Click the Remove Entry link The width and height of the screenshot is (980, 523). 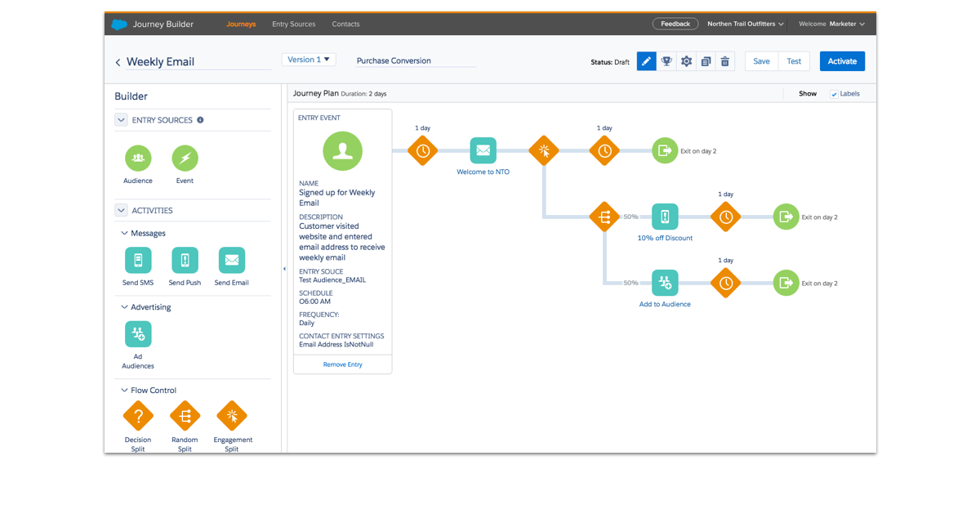coord(342,364)
